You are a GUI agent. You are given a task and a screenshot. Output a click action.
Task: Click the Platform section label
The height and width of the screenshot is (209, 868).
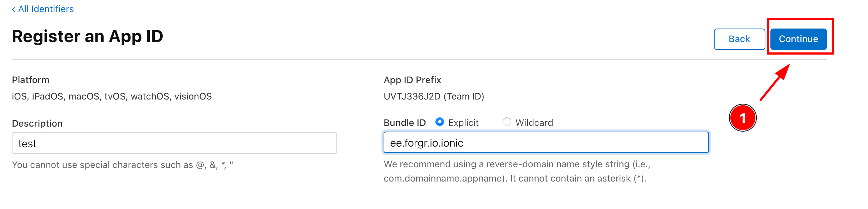coord(31,80)
